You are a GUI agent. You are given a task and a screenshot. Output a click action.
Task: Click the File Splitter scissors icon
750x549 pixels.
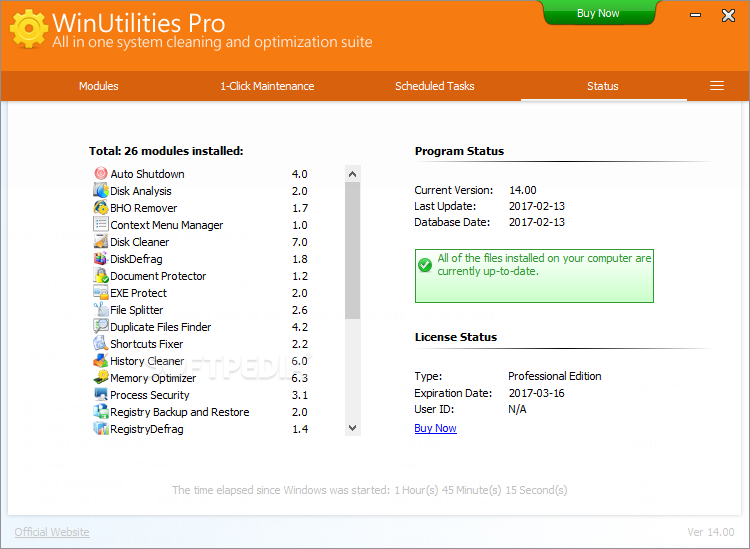pos(100,309)
